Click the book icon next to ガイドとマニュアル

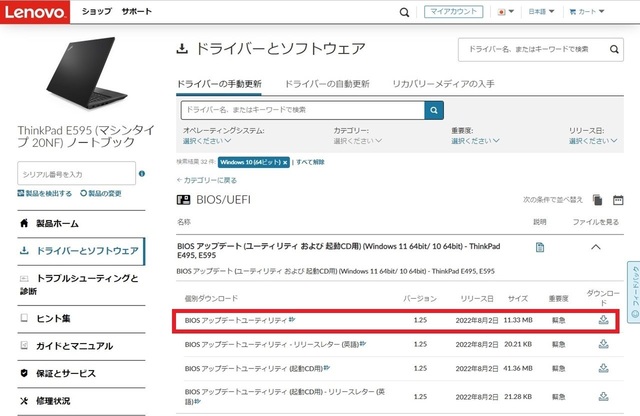pos(24,346)
